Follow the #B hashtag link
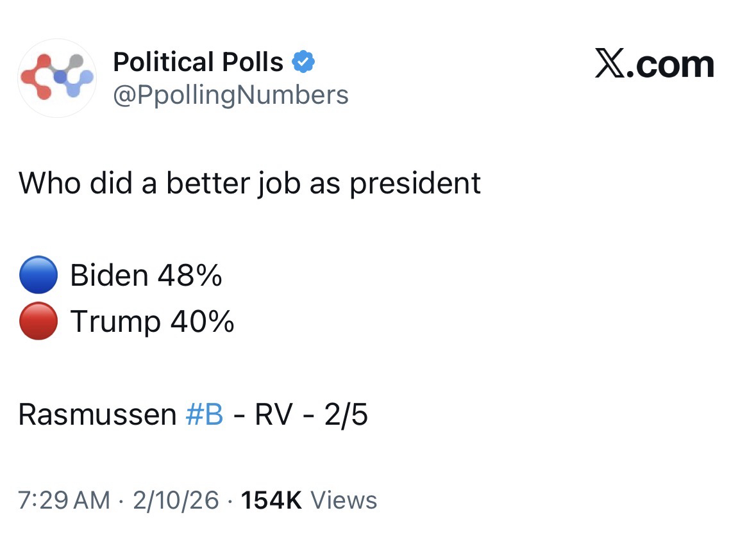This screenshot has height=533, width=756. (x=204, y=415)
